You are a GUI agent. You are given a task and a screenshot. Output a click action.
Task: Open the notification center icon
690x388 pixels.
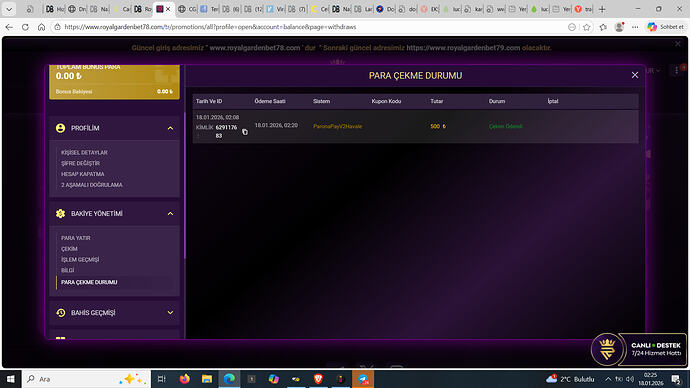(x=676, y=379)
